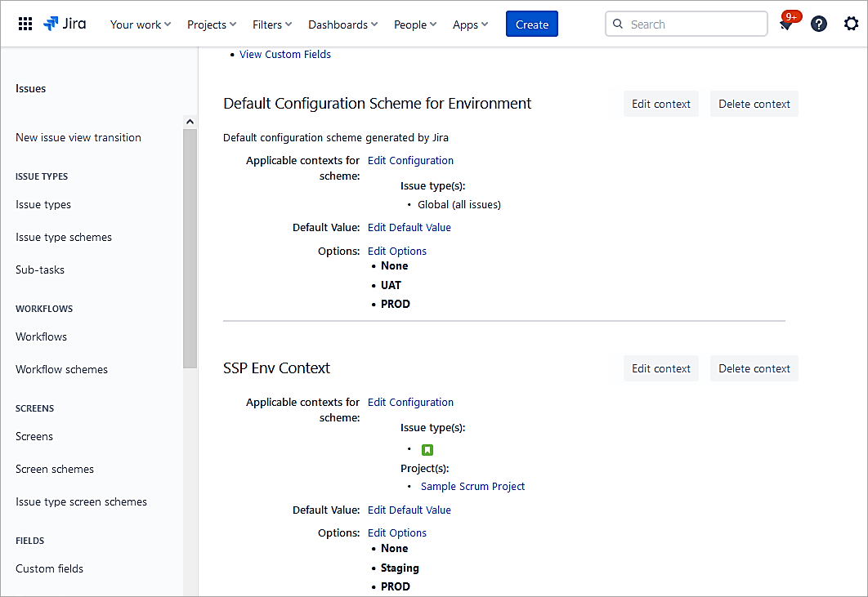Expand the Your work dropdown
This screenshot has width=868, height=597.
point(141,25)
